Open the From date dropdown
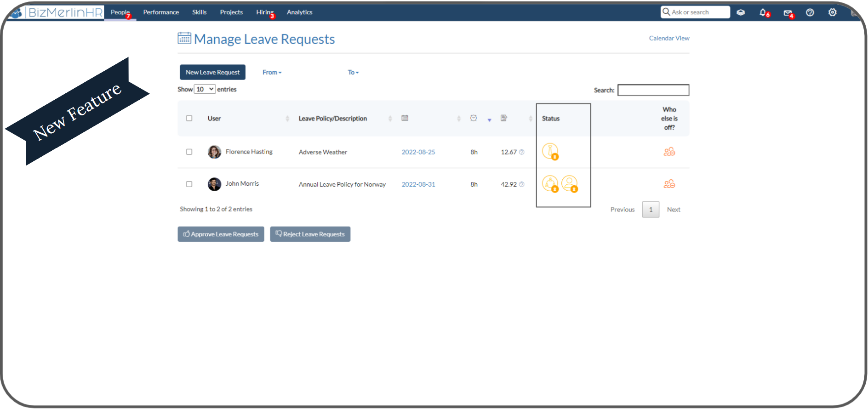 click(272, 72)
